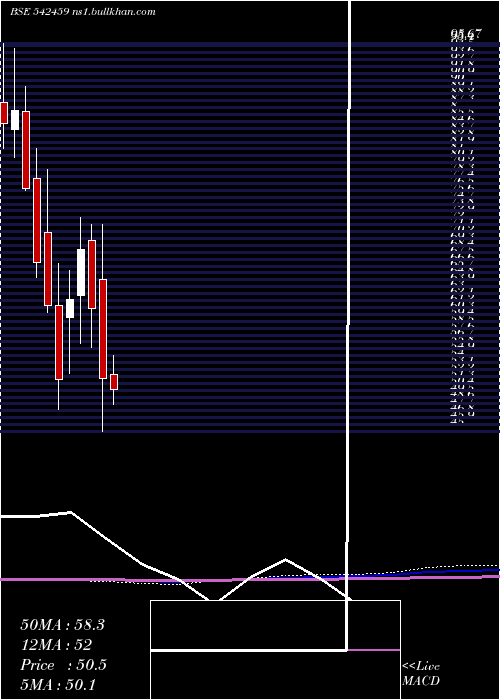The height and width of the screenshot is (700, 500).
Task: Click the '50MA : 58.3' reading
Action: 62,625
